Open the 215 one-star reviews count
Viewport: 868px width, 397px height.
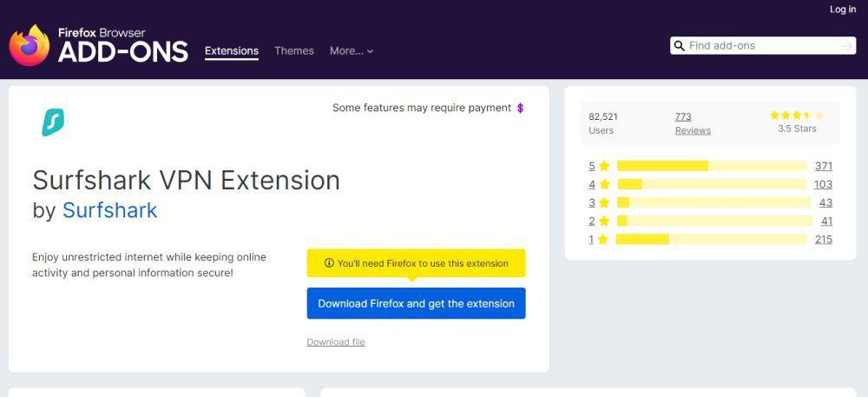[x=823, y=239]
